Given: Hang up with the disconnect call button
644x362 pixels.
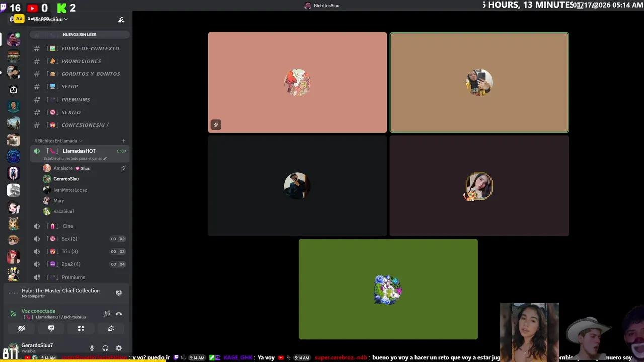Looking at the screenshot, I should point(119,314).
